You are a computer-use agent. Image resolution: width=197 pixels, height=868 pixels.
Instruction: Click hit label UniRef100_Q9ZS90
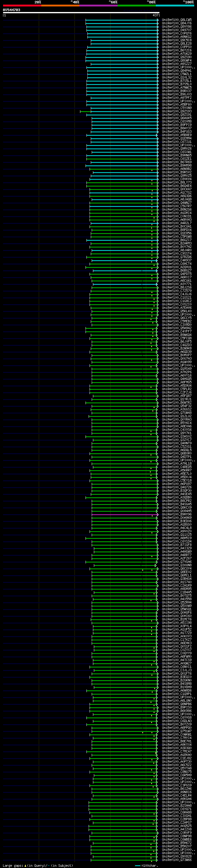point(177,57)
